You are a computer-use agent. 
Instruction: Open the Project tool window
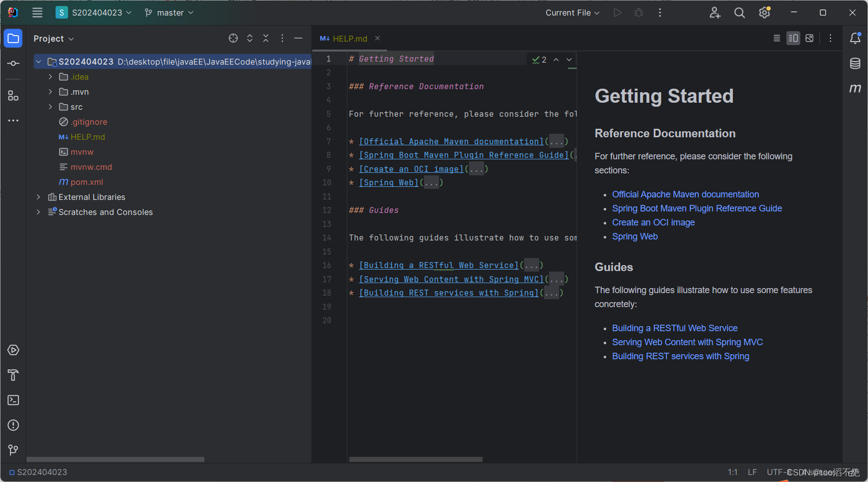click(x=14, y=39)
